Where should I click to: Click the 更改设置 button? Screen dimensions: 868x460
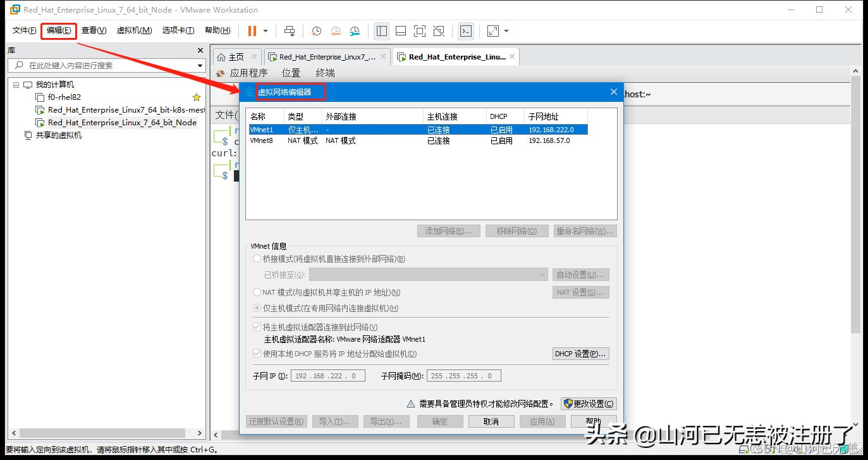pos(589,403)
